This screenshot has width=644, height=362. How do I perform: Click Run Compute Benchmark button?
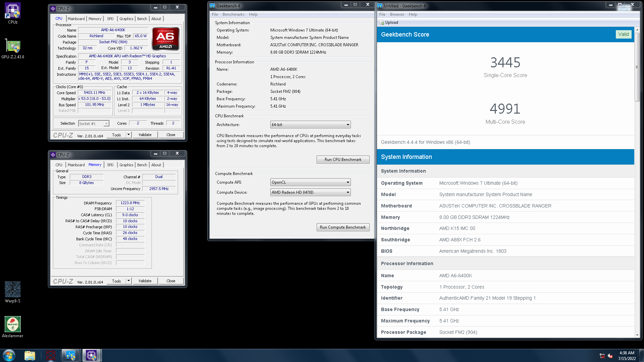click(x=343, y=227)
